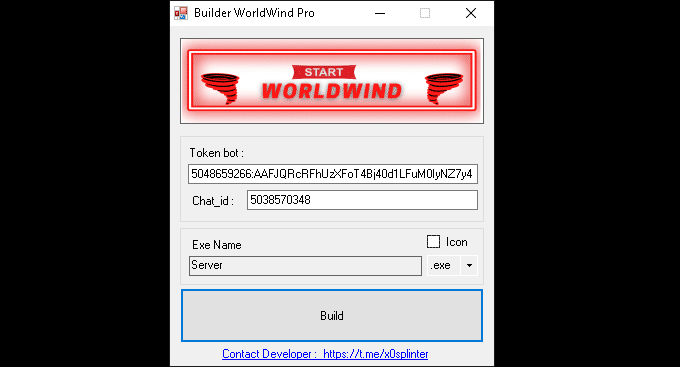Click the Start WorldWind banner image
The height and width of the screenshot is (367, 680).
(332, 81)
